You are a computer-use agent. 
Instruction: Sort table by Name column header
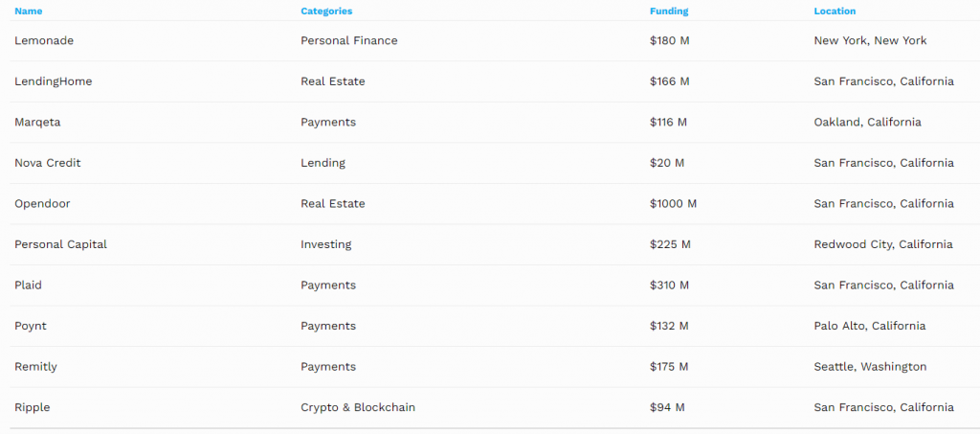pyautogui.click(x=29, y=11)
